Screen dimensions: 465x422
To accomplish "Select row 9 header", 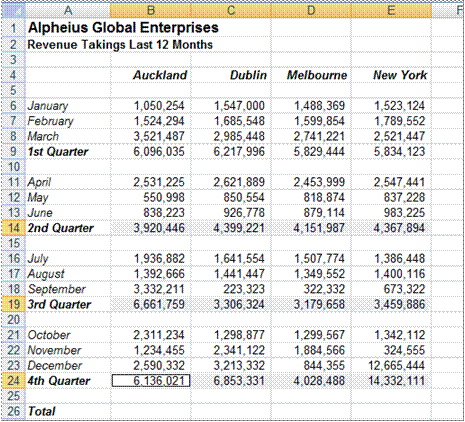I will tap(13, 152).
